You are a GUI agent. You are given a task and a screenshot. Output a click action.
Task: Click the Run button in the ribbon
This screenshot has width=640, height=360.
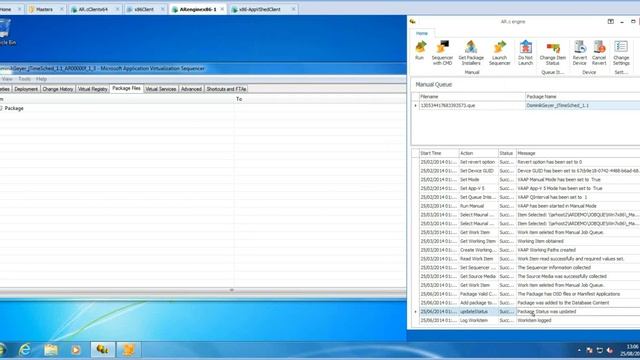click(x=420, y=51)
